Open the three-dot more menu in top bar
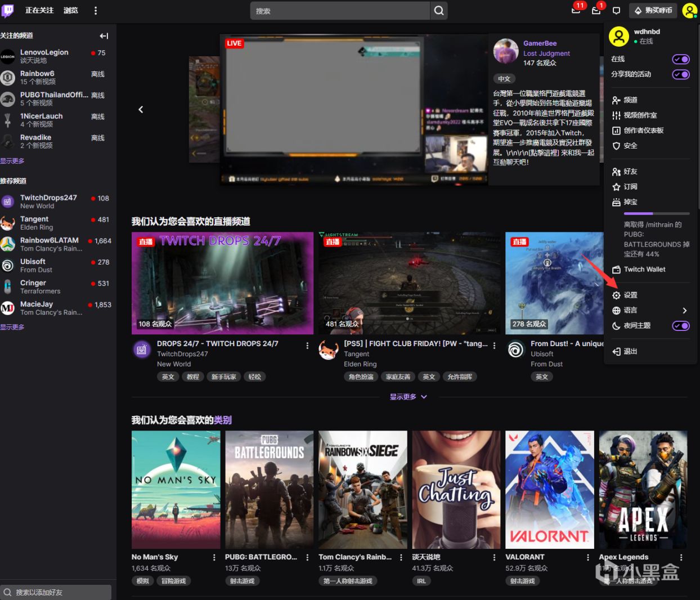This screenshot has width=700, height=600. pyautogui.click(x=96, y=11)
